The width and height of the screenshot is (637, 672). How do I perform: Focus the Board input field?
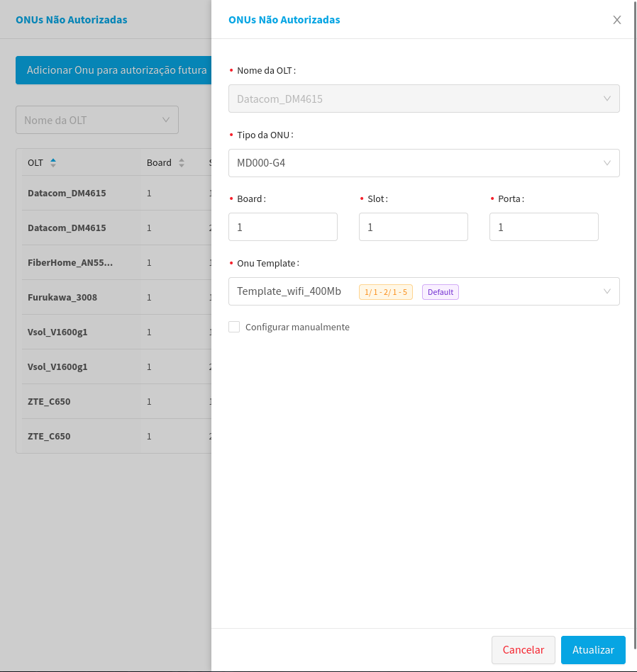coord(282,227)
